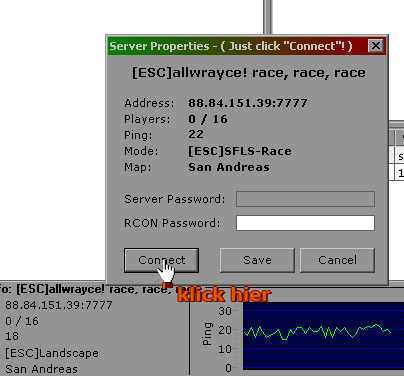Click the Server Properties title bar
The width and height of the screenshot is (404, 376).
237,46
